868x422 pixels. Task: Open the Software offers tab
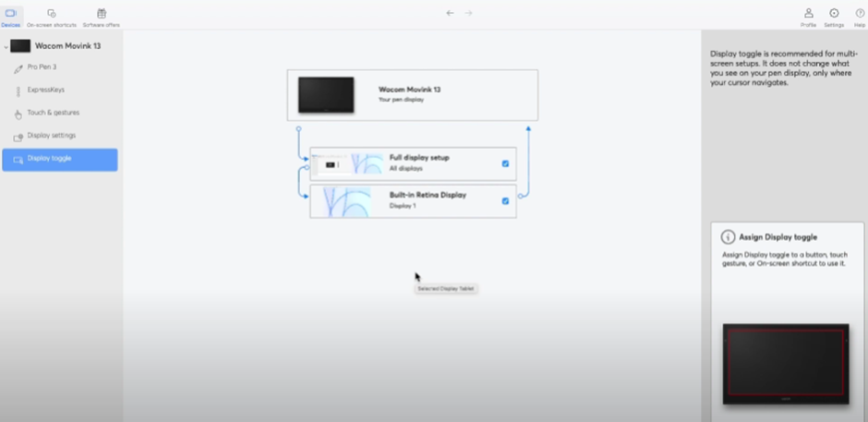click(102, 18)
